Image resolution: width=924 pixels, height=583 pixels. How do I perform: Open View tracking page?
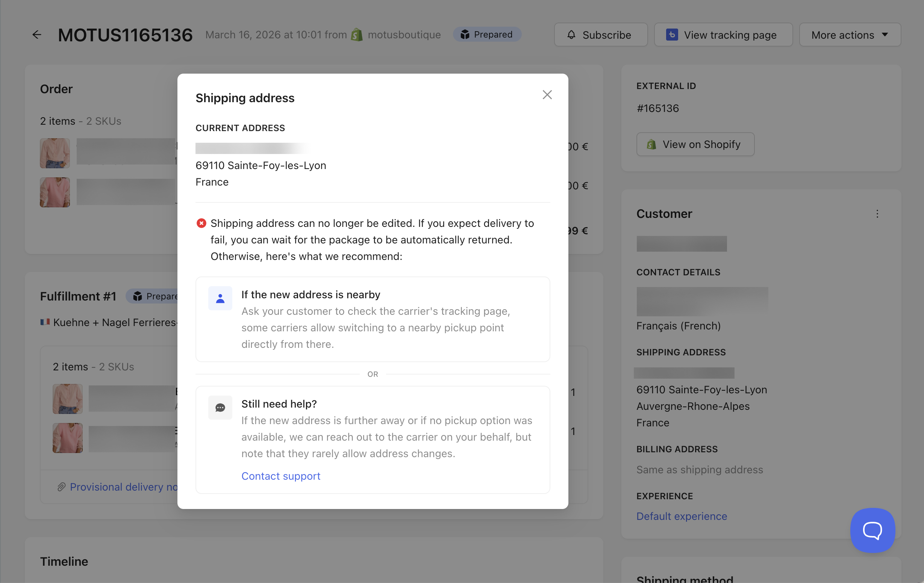point(723,35)
